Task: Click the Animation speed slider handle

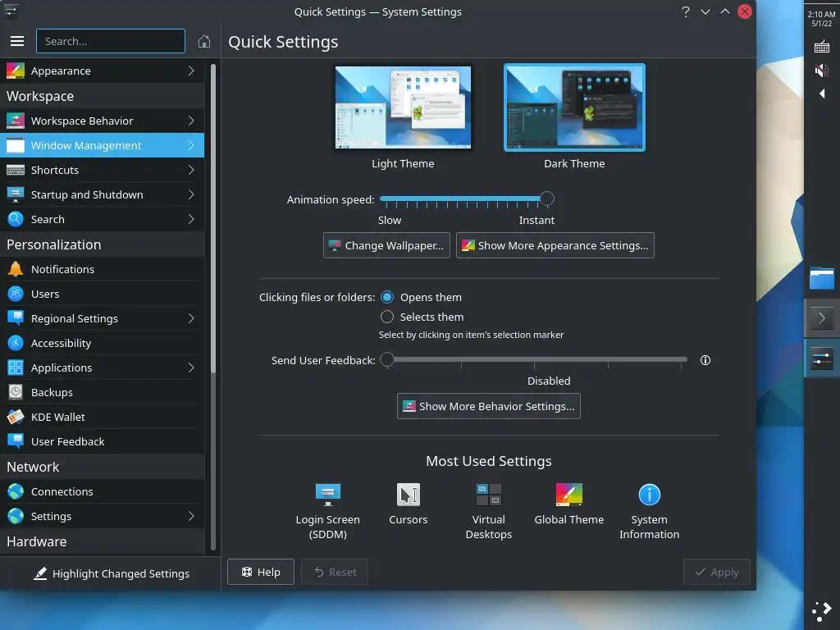Action: click(546, 199)
